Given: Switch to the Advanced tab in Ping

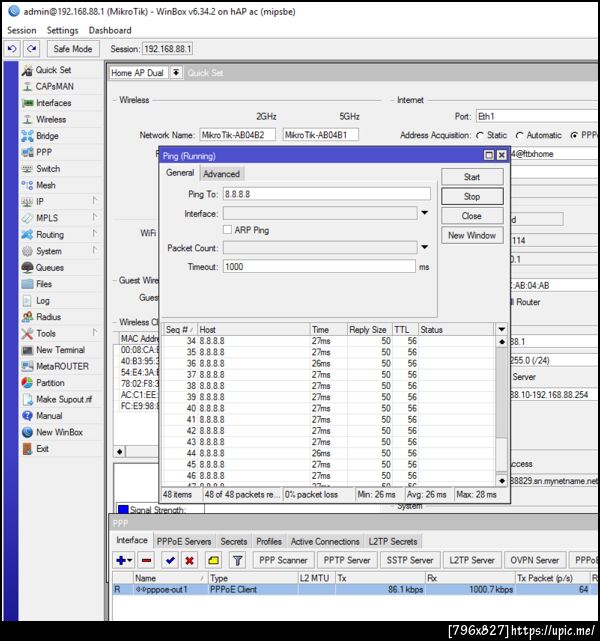Looking at the screenshot, I should click(222, 174).
